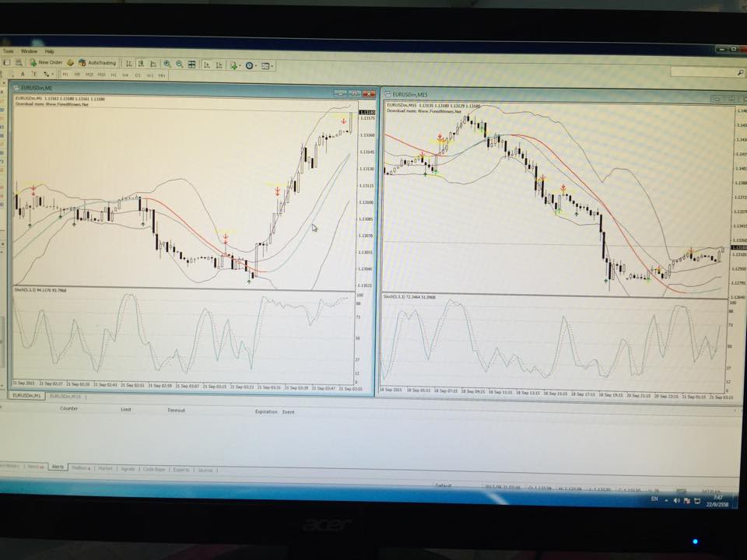Click the MetaEditor icon beside New Order
Image resolution: width=747 pixels, height=560 pixels.
[70, 62]
